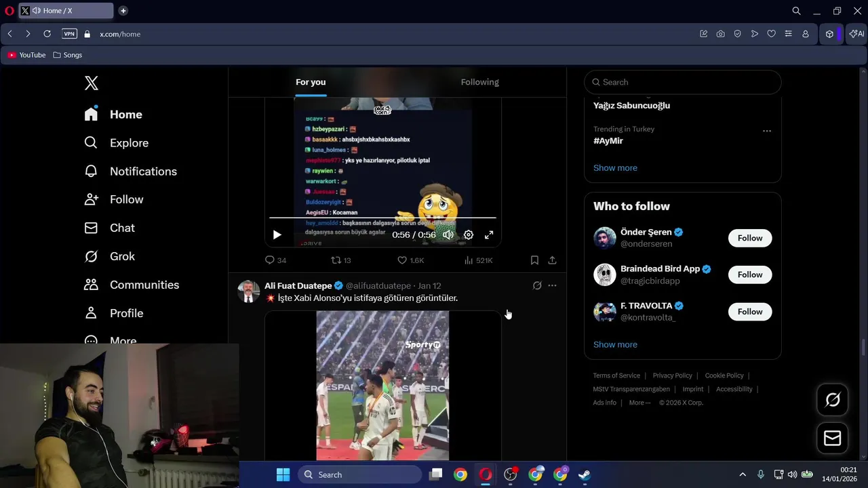View analytics showing 521K views
Viewport: 868px width, 488px height.
click(x=478, y=260)
